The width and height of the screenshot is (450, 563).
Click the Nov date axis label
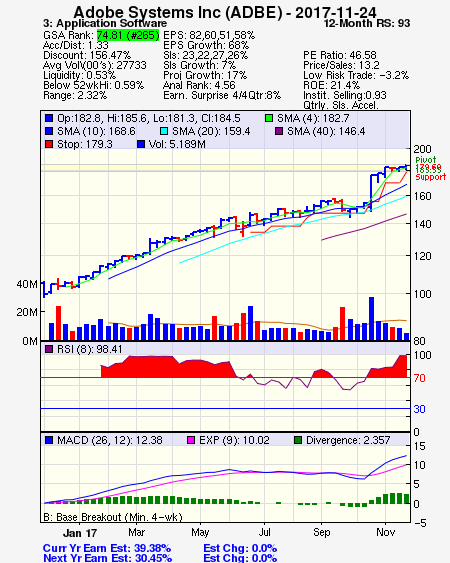[385, 532]
